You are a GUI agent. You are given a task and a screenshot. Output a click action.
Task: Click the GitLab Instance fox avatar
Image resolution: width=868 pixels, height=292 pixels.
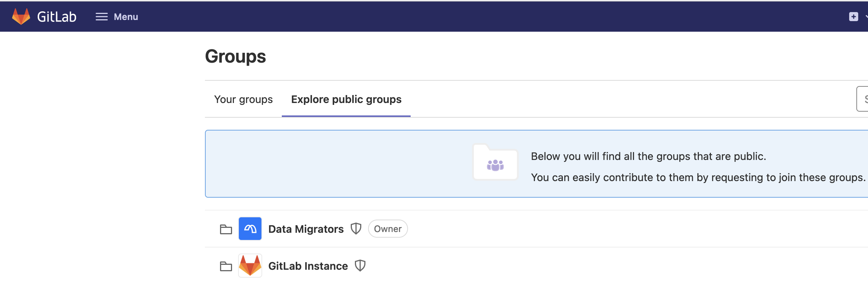coord(250,266)
